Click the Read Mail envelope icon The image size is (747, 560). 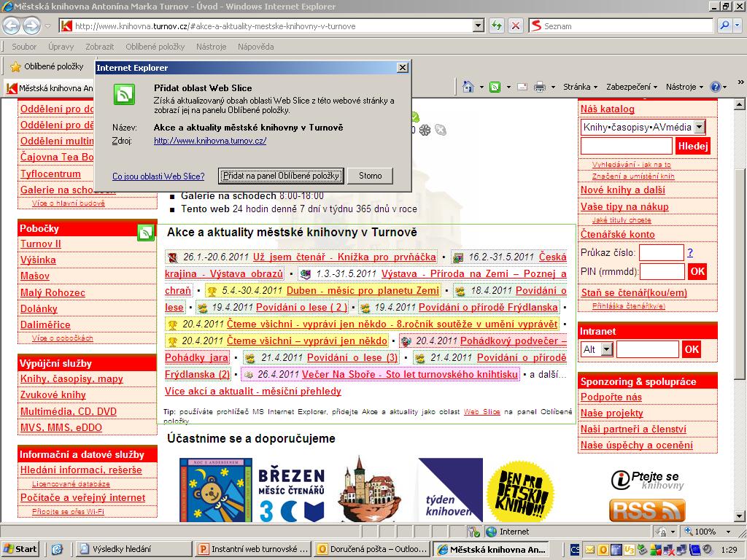click(522, 87)
